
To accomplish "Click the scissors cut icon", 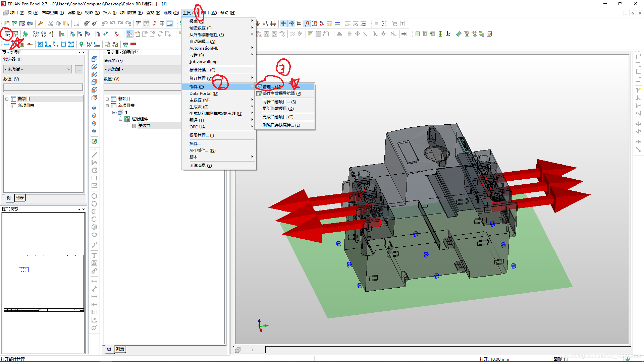I will point(51,23).
